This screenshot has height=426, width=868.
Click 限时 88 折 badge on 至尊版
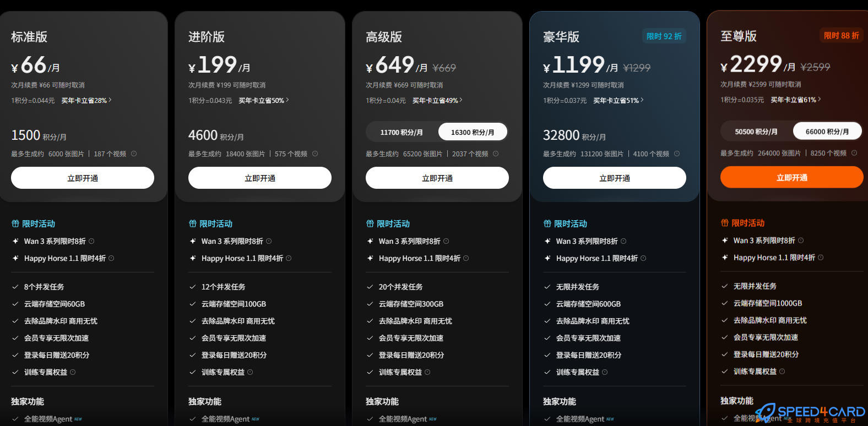pos(842,36)
